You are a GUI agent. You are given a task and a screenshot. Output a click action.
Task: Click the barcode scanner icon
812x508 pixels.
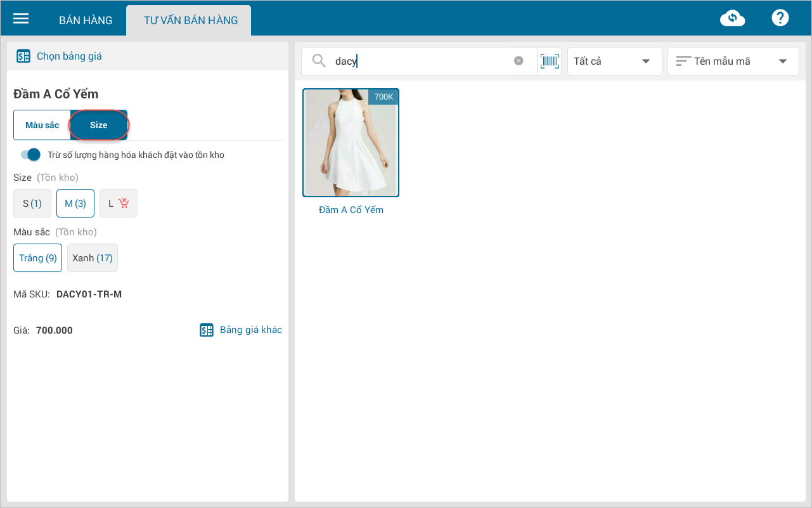[x=550, y=61]
